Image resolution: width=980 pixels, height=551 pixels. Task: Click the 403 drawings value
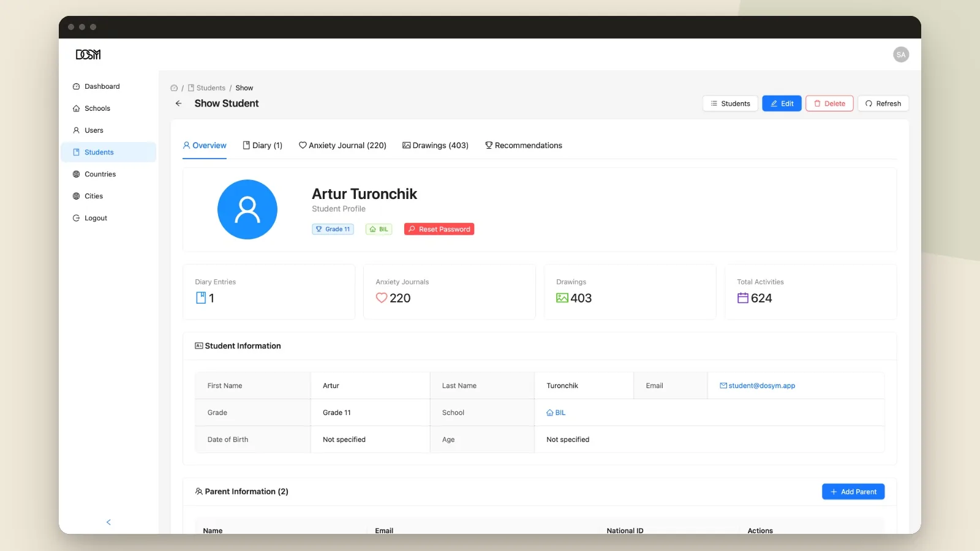pos(581,298)
